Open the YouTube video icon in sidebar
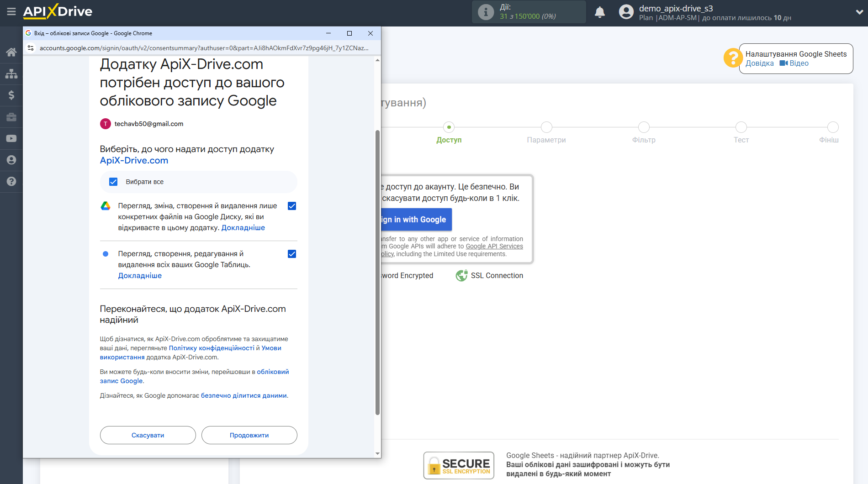 11,138
